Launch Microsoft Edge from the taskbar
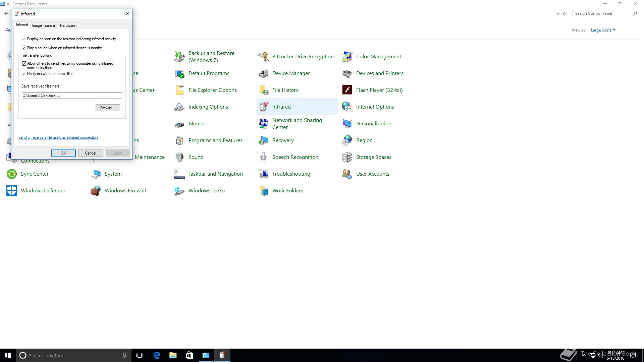The height and width of the screenshot is (362, 644). (x=156, y=355)
